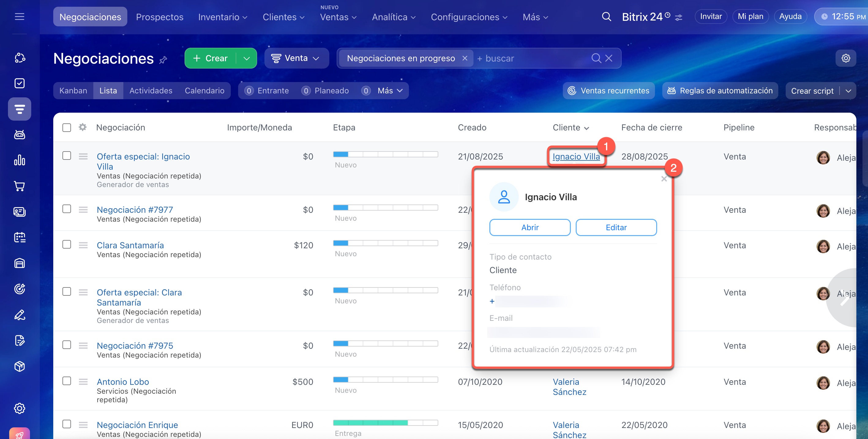The image size is (868, 439).
Task: Switch to the Kanban view tab
Action: (73, 91)
